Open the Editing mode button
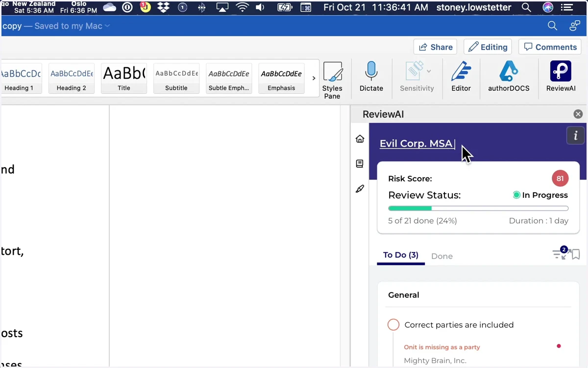Image resolution: width=588 pixels, height=368 pixels. click(488, 47)
